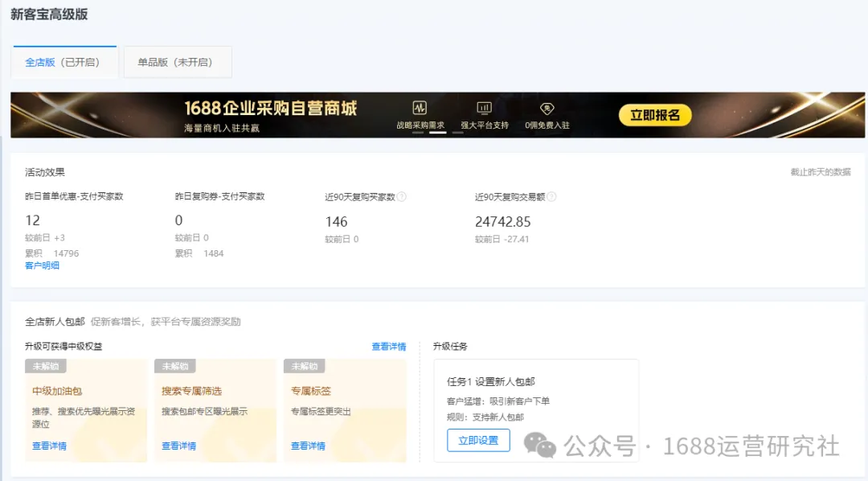Click the 客户猛增：吸引新客户下单 line
868x481 pixels.
pos(498,401)
